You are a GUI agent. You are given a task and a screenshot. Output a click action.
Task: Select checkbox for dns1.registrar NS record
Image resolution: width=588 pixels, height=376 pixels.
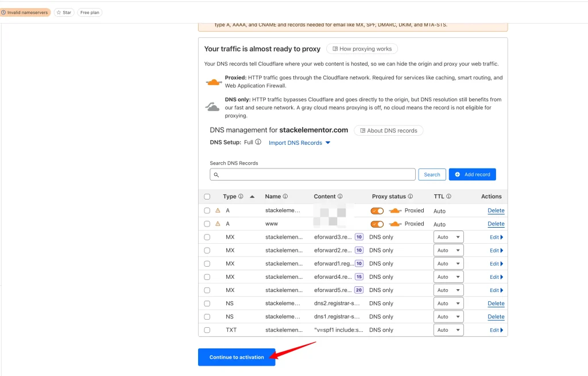[x=207, y=317]
